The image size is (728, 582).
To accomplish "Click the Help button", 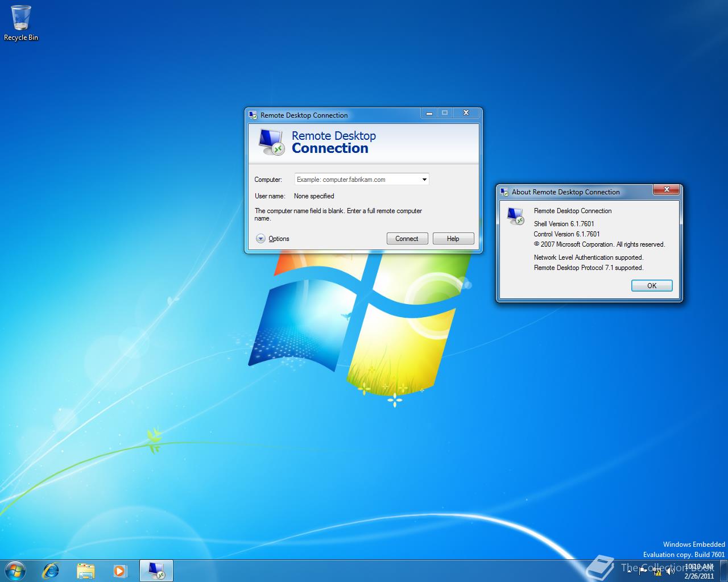I will tap(453, 239).
